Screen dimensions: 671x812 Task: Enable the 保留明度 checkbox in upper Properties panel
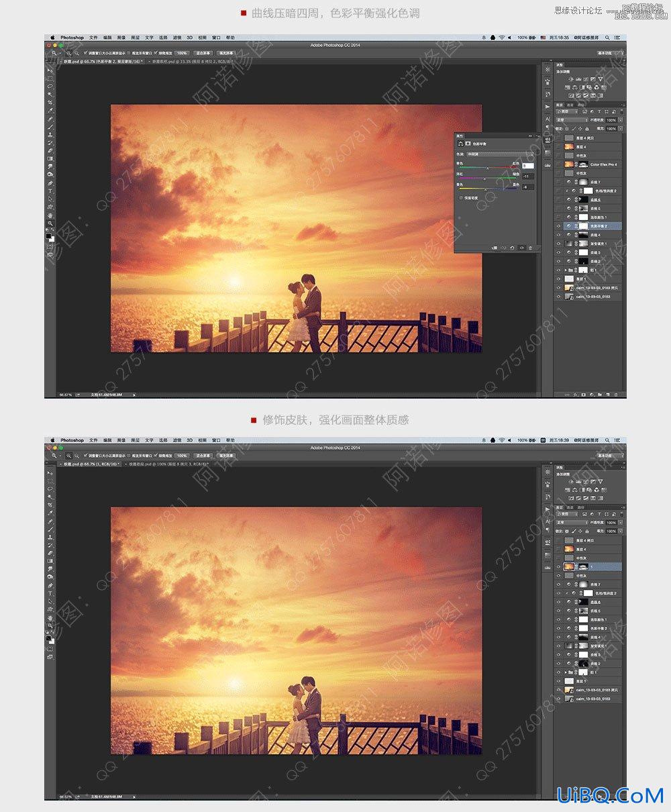[x=461, y=198]
